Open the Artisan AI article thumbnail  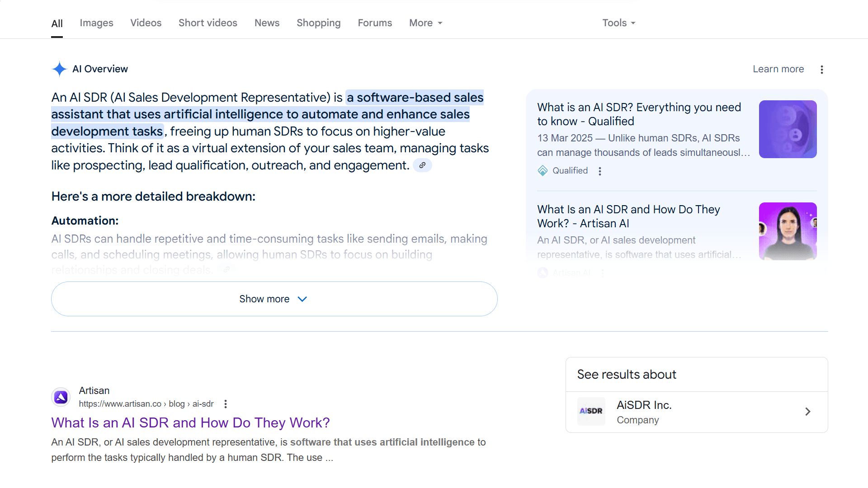click(x=788, y=231)
